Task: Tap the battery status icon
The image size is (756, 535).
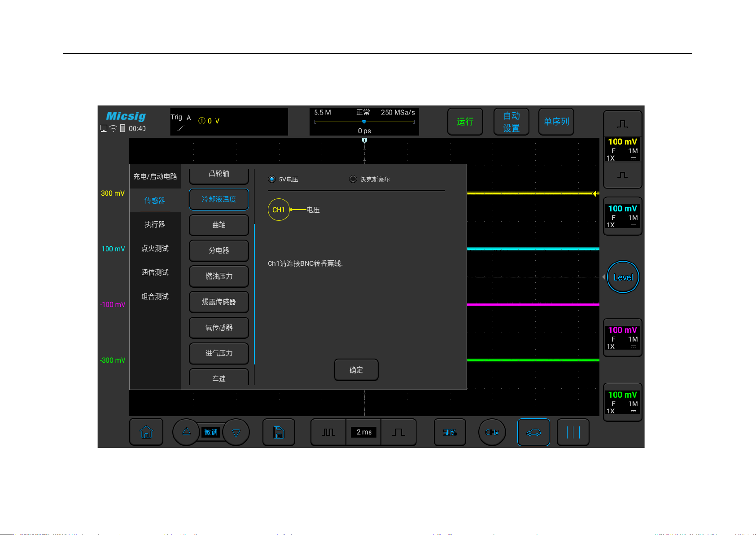Action: pyautogui.click(x=122, y=128)
